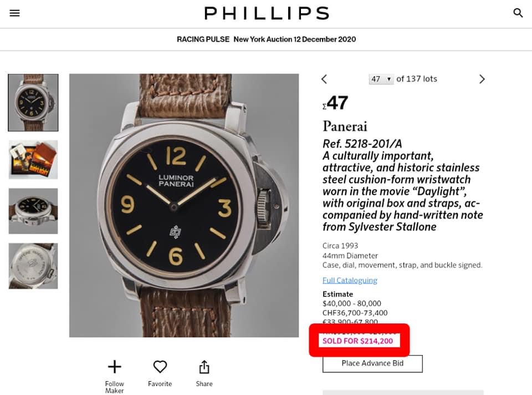Click the Follow Maker plus icon
Image resolution: width=532 pixels, height=395 pixels.
[x=114, y=367]
